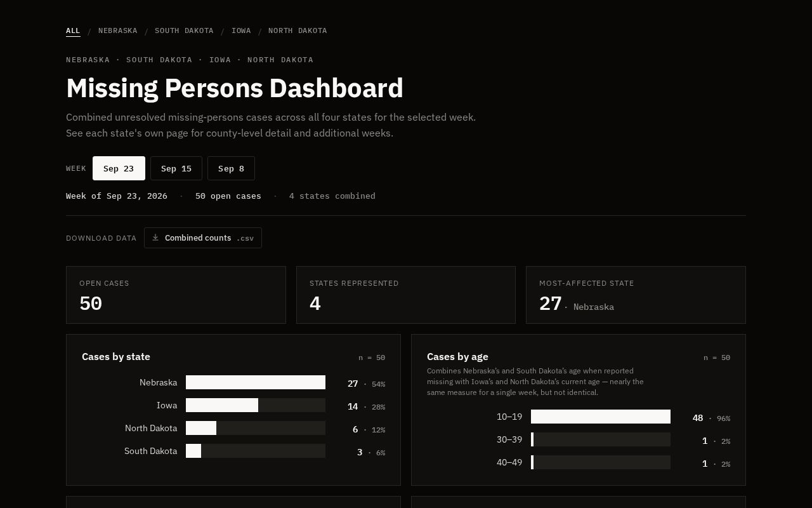Open the ALL tab in top navigation
Screen dimensions: 812x508
(x=73, y=30)
